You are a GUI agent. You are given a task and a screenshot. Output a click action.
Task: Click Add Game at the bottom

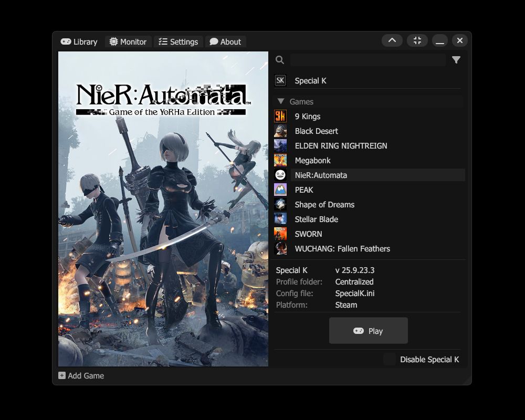click(x=81, y=376)
